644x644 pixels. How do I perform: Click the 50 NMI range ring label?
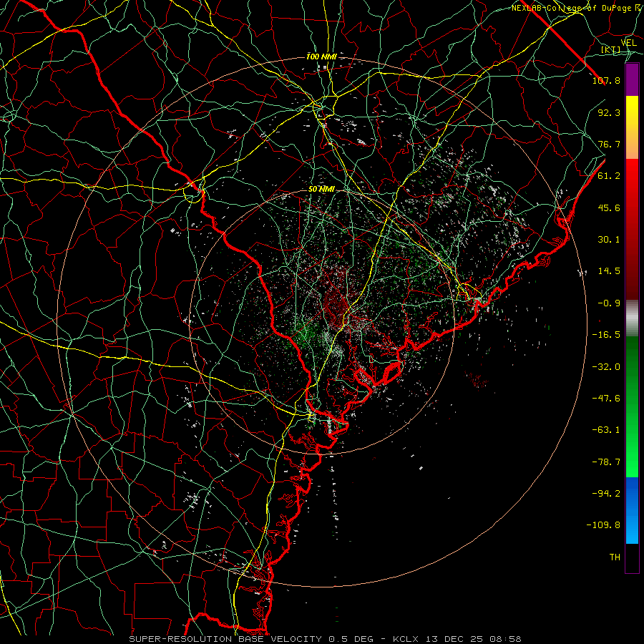click(x=321, y=190)
